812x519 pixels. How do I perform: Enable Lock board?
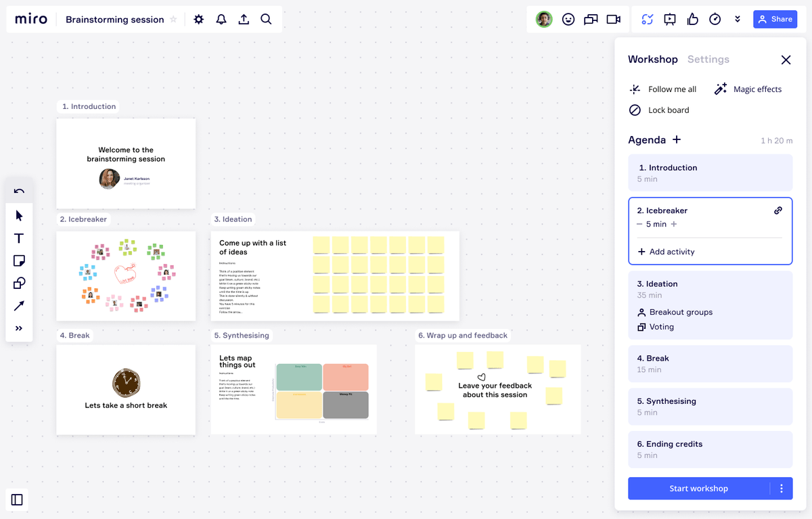tap(659, 110)
